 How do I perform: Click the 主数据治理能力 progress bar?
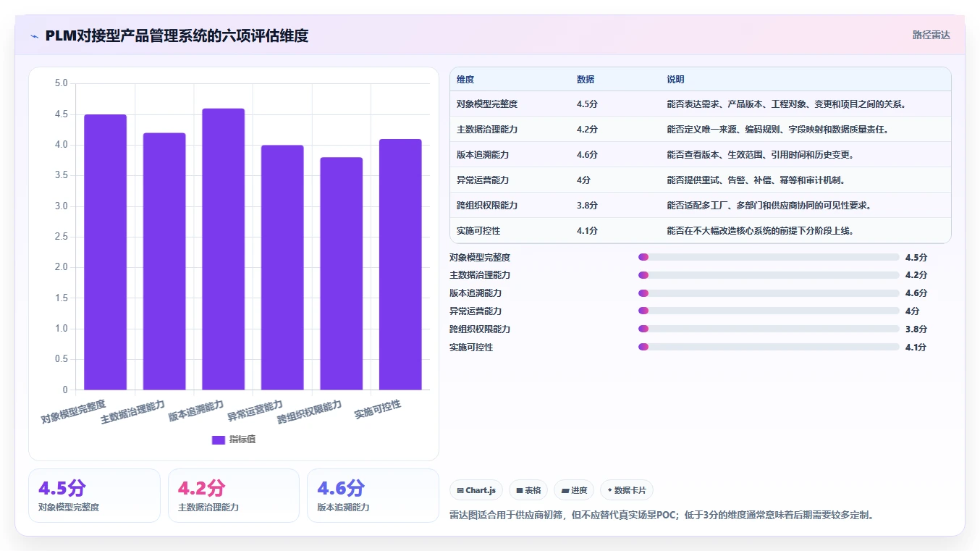pyautogui.click(x=769, y=275)
